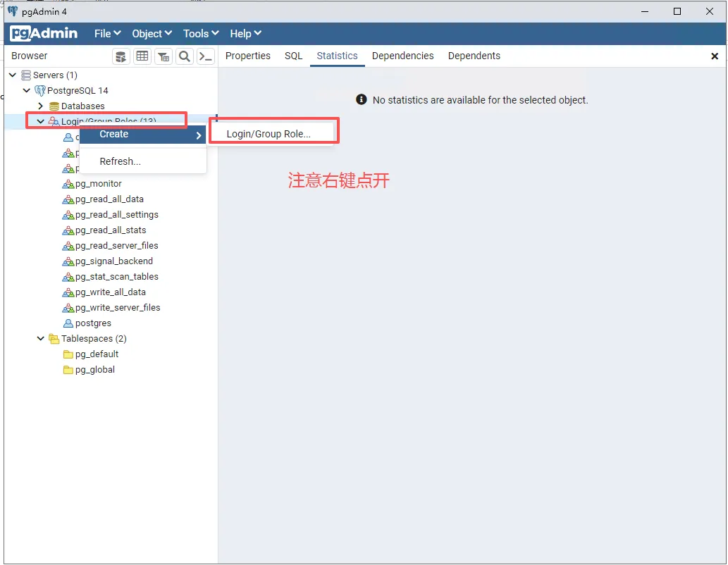Image resolution: width=728 pixels, height=565 pixels.
Task: Switch to the Properties tab
Action: [248, 56]
